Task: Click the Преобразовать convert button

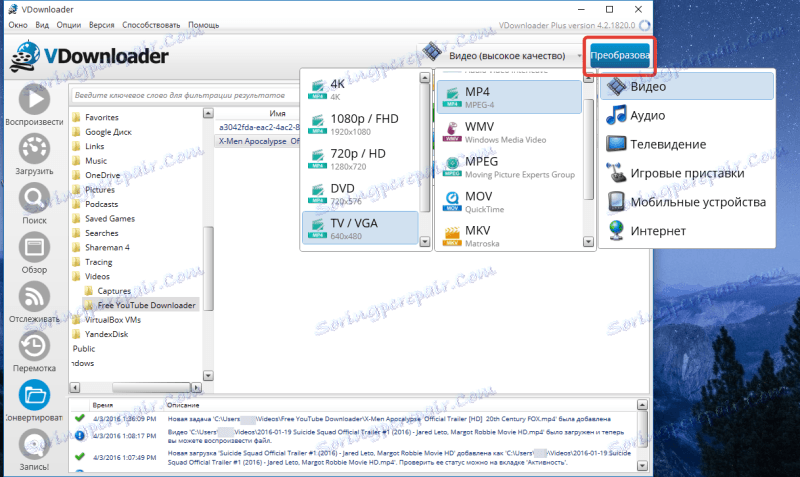Action: pos(620,56)
